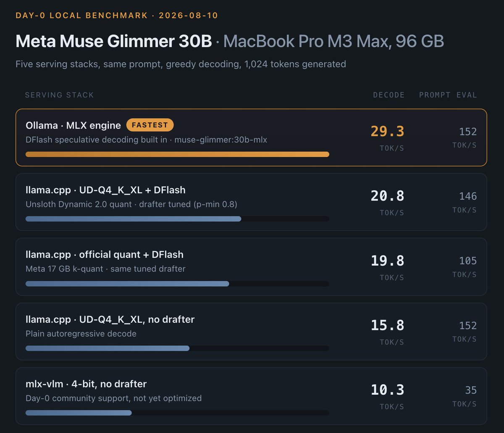Click the 19.8 decode speed value
This screenshot has width=504, height=433.
coord(387,261)
